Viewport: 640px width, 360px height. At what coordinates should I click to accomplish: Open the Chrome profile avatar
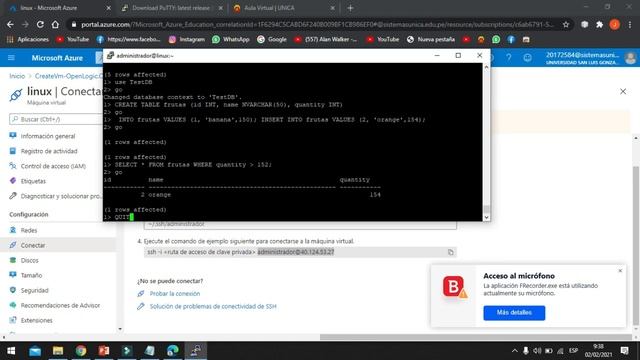click(615, 24)
